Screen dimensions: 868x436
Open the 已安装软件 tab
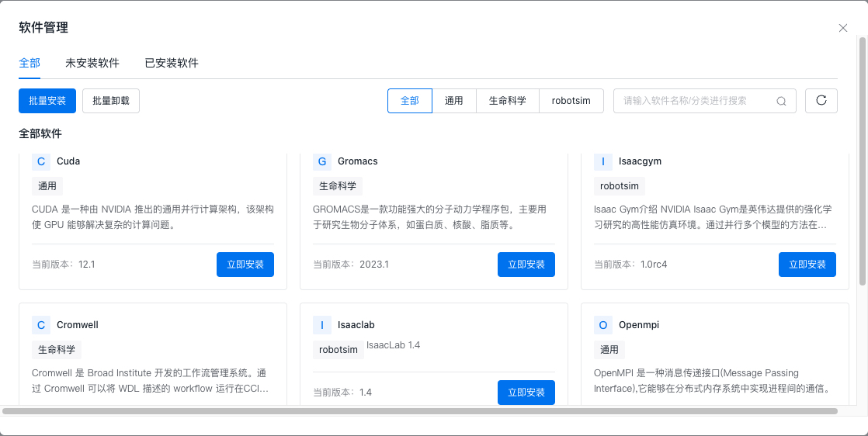(172, 63)
